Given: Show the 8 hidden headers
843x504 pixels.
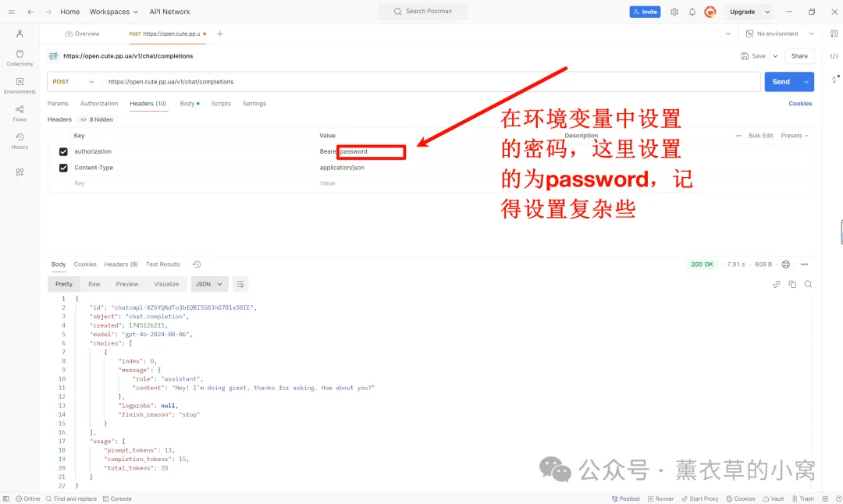Looking at the screenshot, I should pyautogui.click(x=97, y=120).
